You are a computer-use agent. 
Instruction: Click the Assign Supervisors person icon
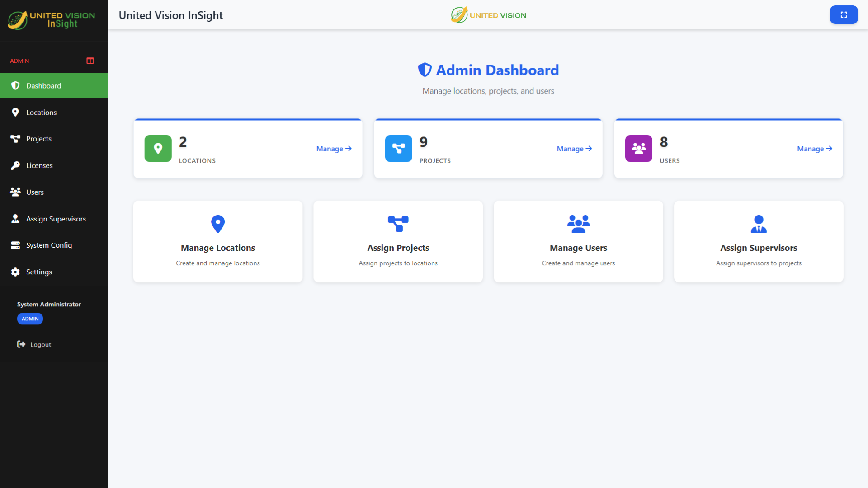coord(759,224)
